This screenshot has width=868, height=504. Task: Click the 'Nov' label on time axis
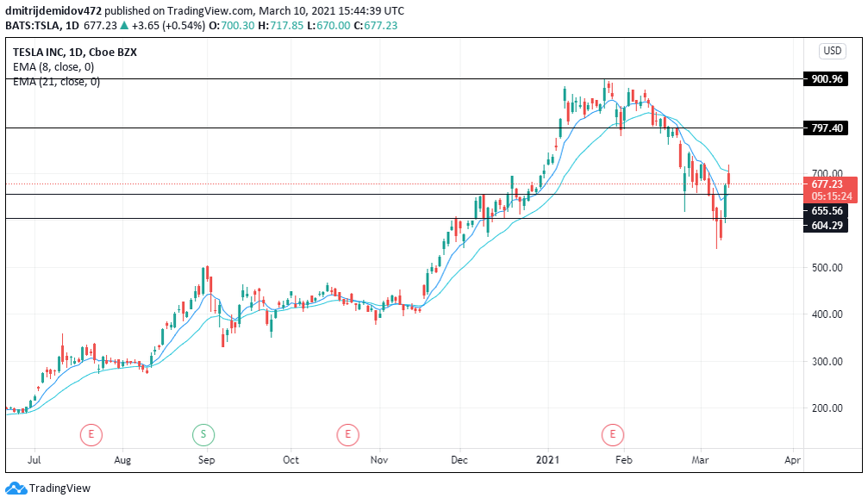pyautogui.click(x=379, y=460)
